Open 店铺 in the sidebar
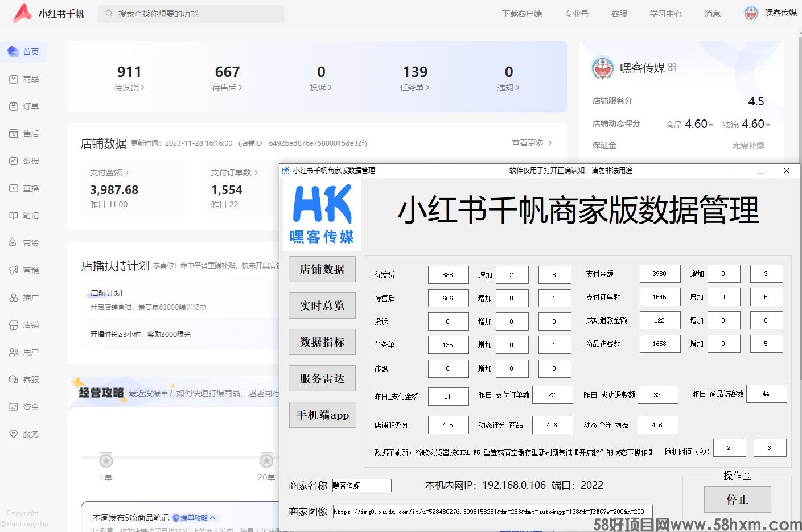 [x=23, y=325]
